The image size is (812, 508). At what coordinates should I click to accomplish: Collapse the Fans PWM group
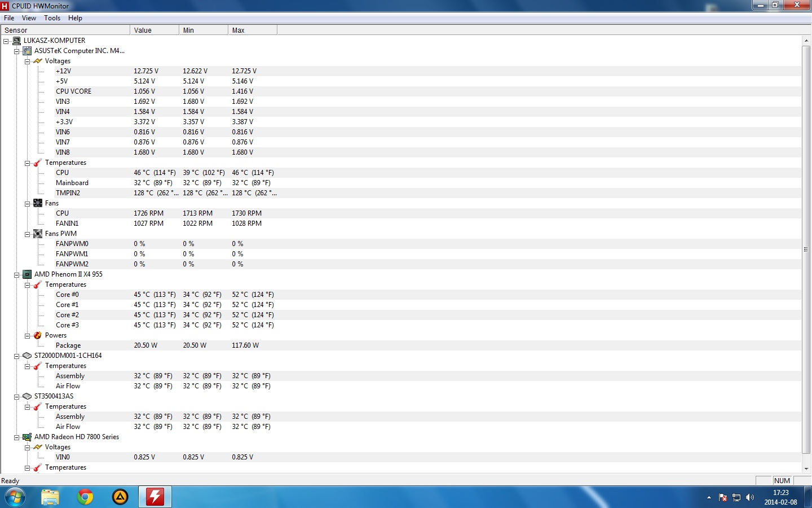click(x=27, y=234)
